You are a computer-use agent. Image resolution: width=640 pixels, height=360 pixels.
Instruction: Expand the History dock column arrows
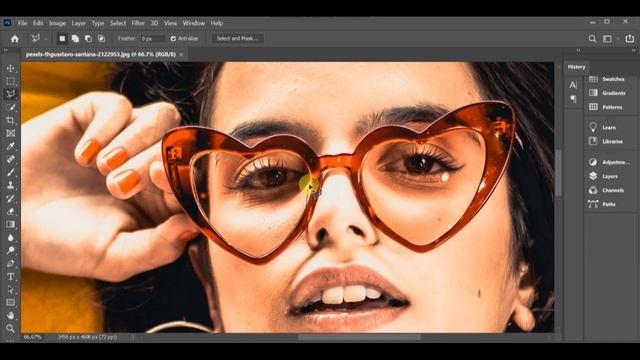click(578, 50)
